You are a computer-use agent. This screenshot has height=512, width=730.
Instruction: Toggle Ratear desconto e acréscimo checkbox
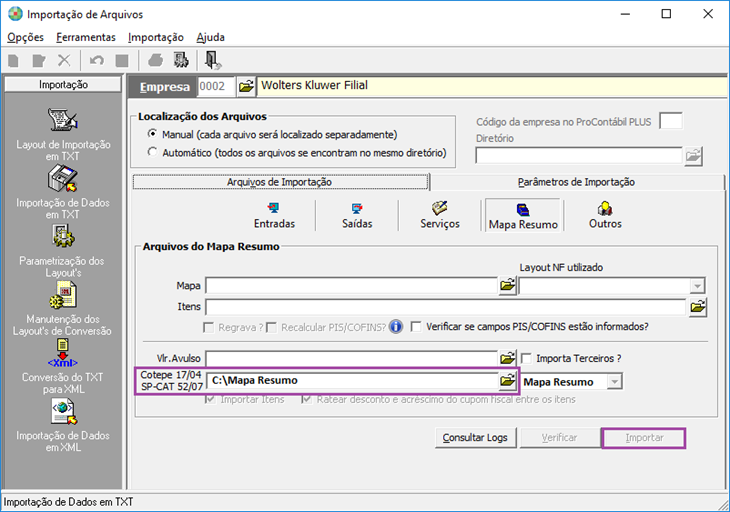[x=306, y=399]
